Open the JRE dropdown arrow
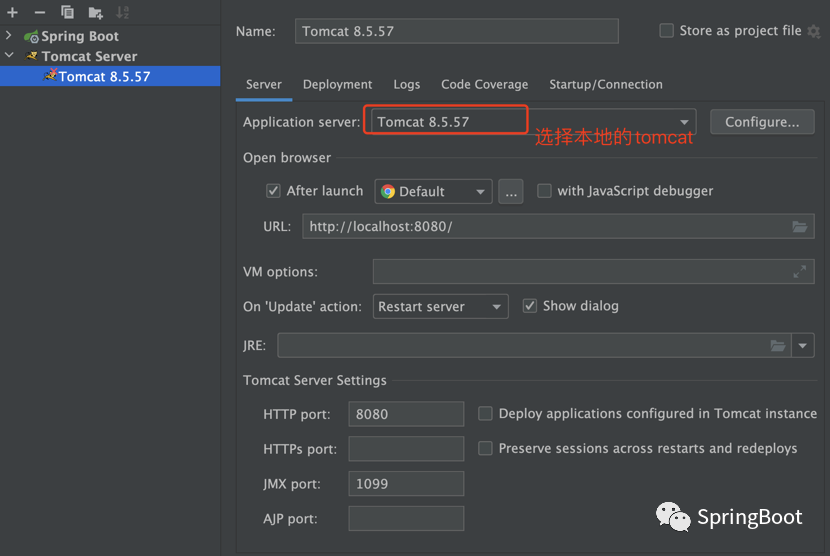830x556 pixels. click(802, 346)
